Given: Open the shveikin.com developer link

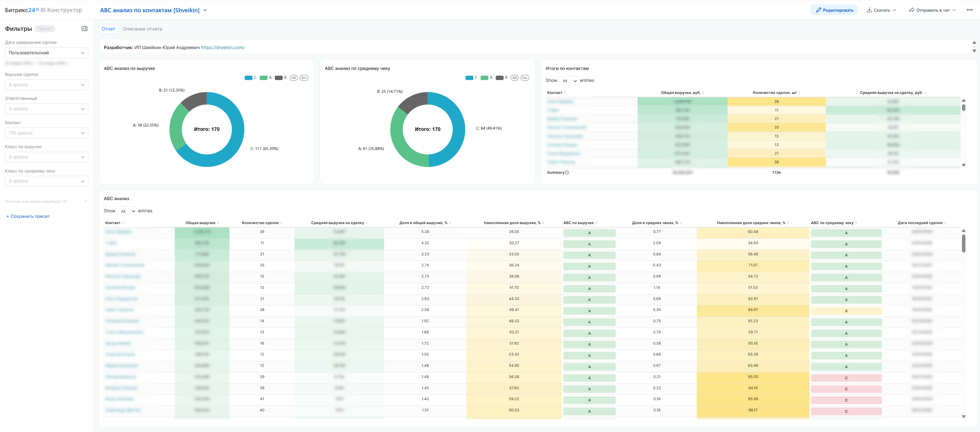Looking at the screenshot, I should pos(222,47).
